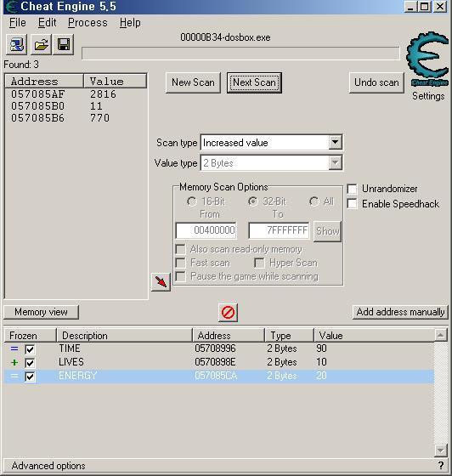Open the Scan type dropdown
Image resolution: width=452 pixels, height=476 pixels.
click(336, 142)
